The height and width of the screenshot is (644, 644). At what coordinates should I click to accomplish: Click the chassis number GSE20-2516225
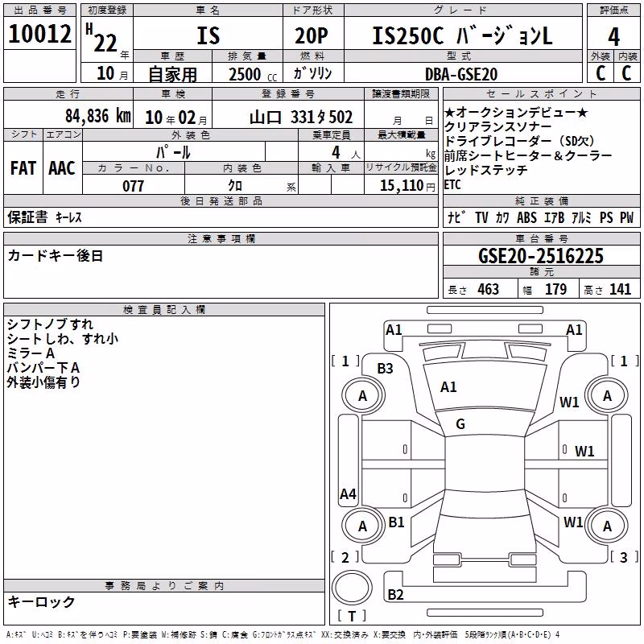[541, 256]
